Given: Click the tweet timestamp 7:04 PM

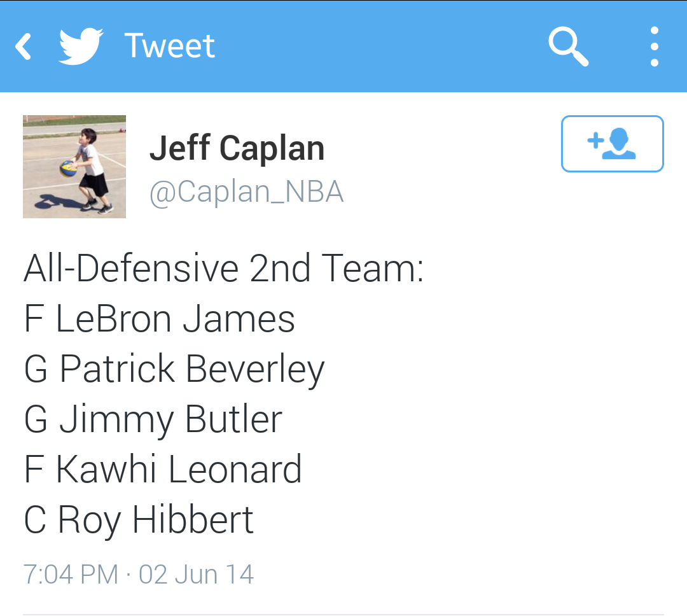Looking at the screenshot, I should pos(71,574).
